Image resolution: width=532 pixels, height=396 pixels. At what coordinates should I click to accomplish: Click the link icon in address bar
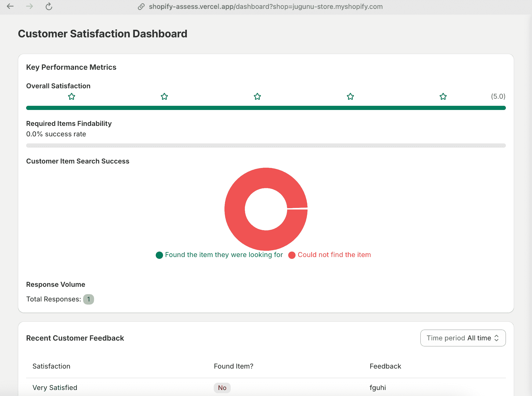click(141, 7)
